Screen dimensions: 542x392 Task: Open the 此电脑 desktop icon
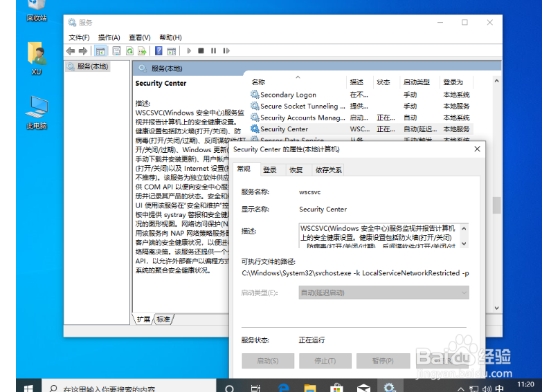(x=37, y=113)
